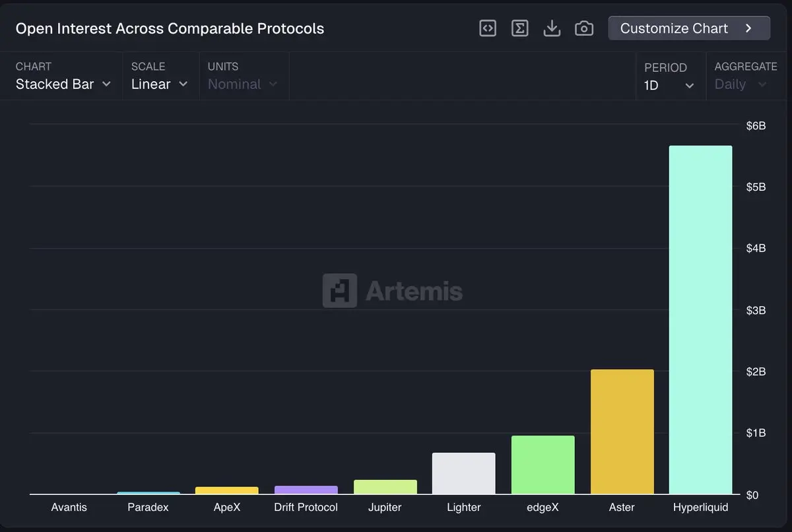Expand the Daily aggregate dropdown

coord(740,84)
